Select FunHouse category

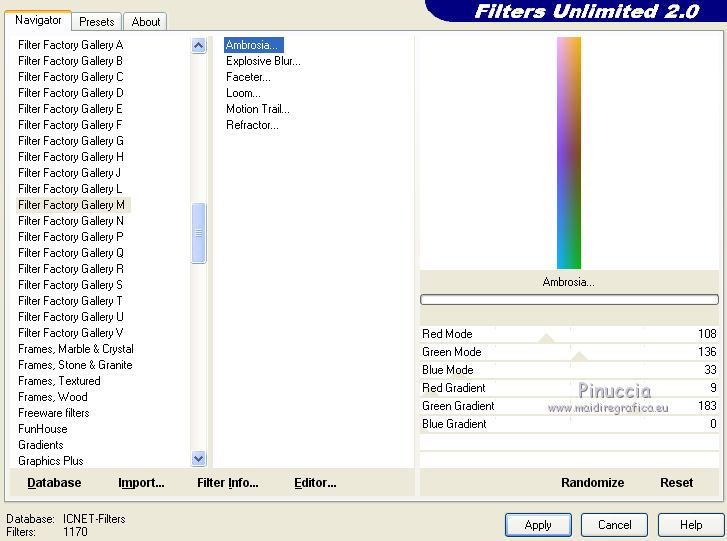tap(43, 429)
